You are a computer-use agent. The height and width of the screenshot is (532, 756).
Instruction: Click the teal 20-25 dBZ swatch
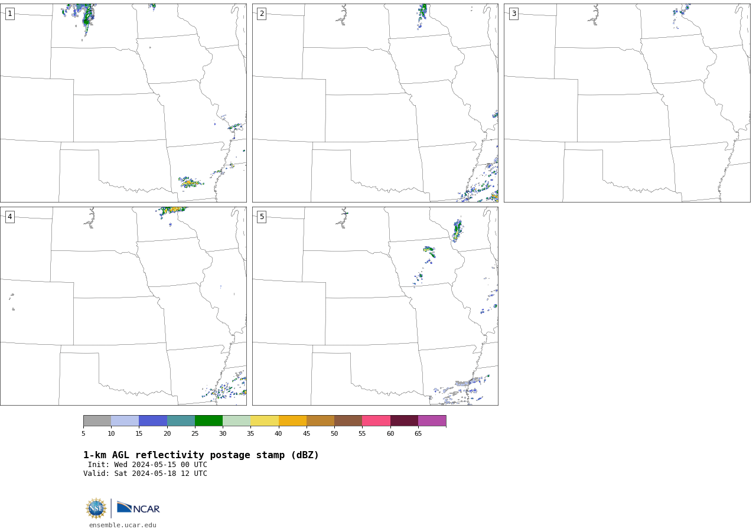tap(181, 421)
